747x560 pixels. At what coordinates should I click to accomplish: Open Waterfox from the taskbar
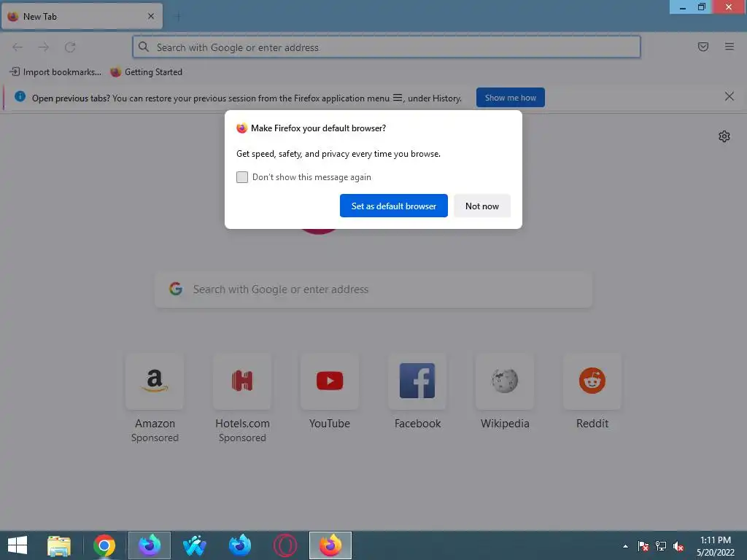(194, 545)
